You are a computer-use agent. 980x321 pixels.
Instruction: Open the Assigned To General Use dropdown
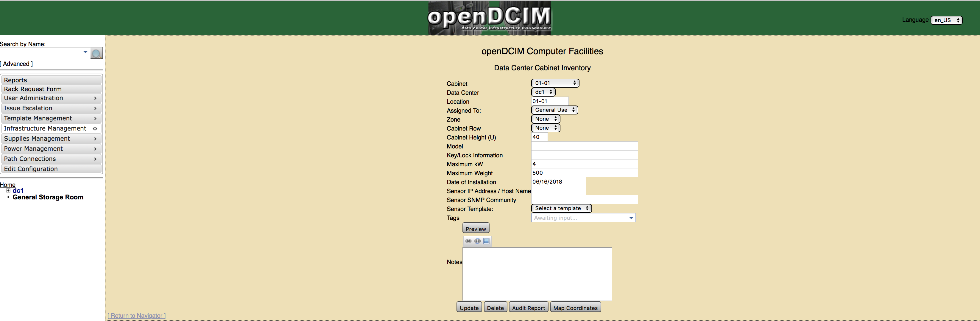(x=555, y=110)
